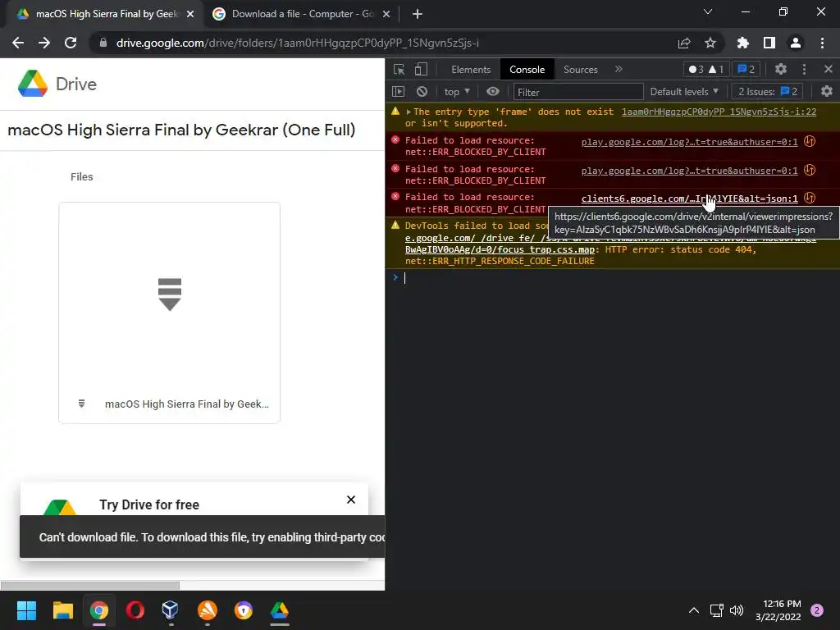Image resolution: width=840 pixels, height=630 pixels.
Task: Open the volume control in the tray
Action: click(x=737, y=610)
